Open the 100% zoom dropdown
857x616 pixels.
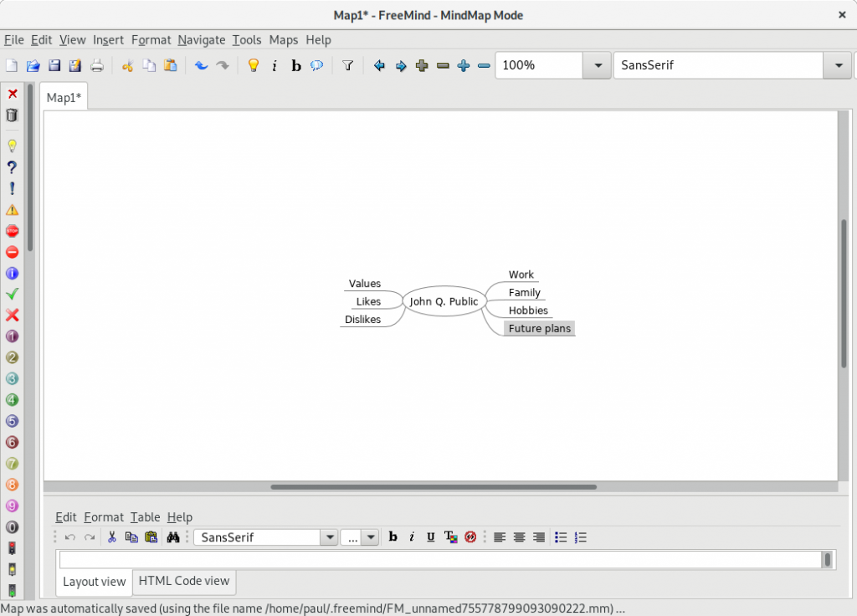(597, 65)
